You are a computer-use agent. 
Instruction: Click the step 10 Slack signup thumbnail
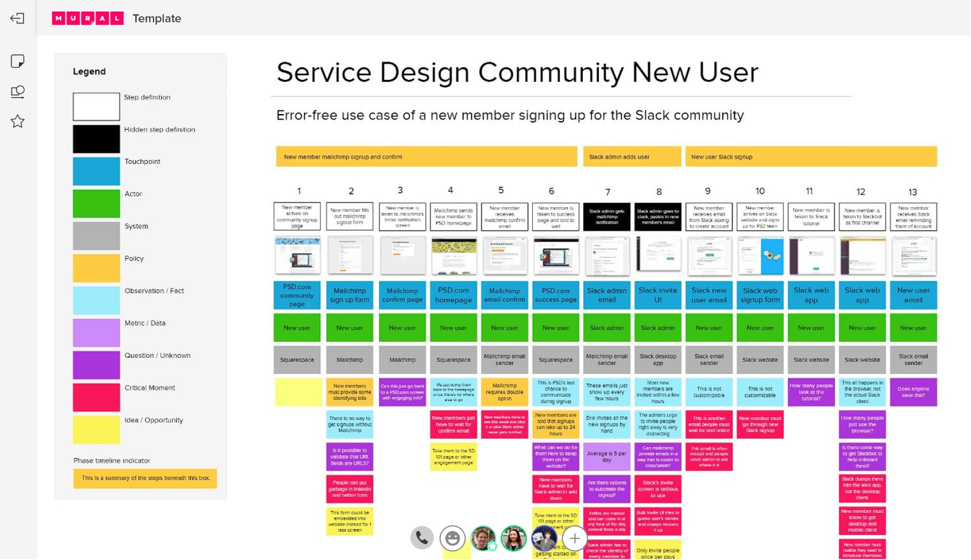[761, 255]
